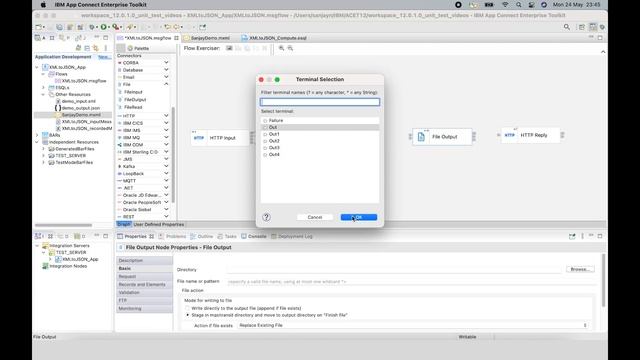Click Browse button for Directory

(x=580, y=269)
